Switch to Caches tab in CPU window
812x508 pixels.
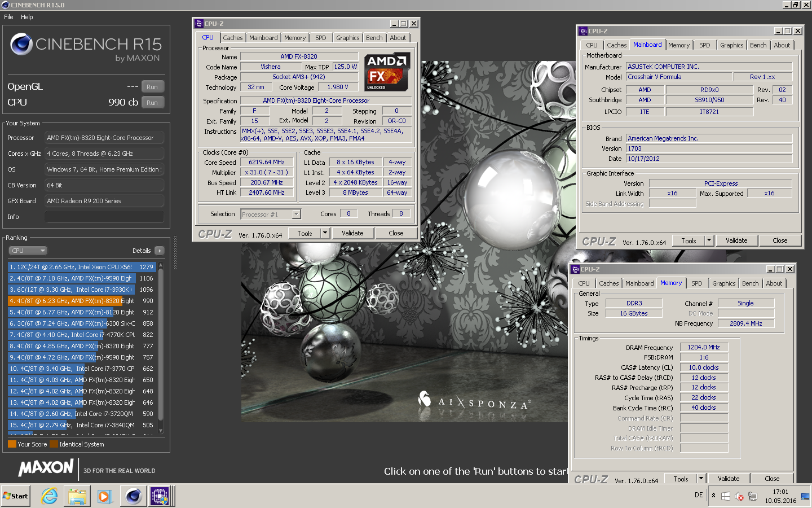(233, 38)
